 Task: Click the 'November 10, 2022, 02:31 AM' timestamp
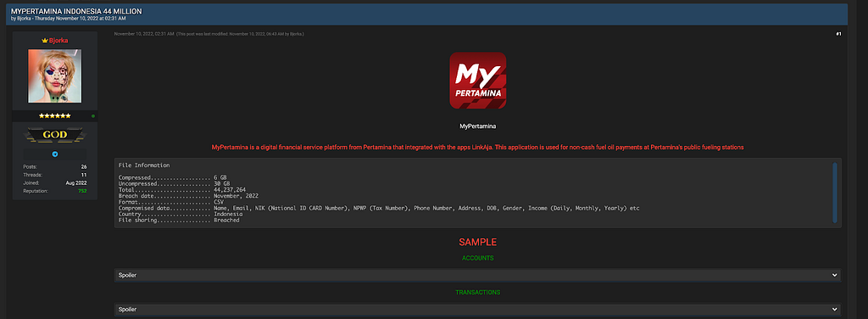click(144, 34)
